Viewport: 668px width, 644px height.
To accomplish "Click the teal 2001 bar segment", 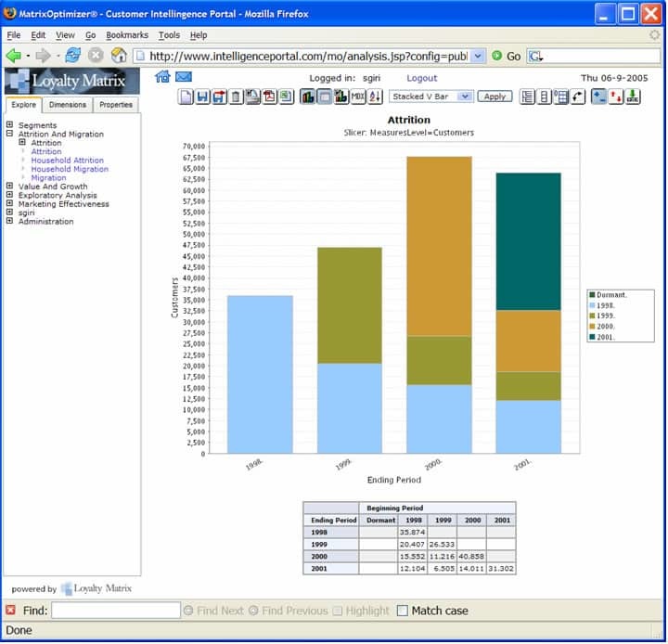I will (x=528, y=241).
